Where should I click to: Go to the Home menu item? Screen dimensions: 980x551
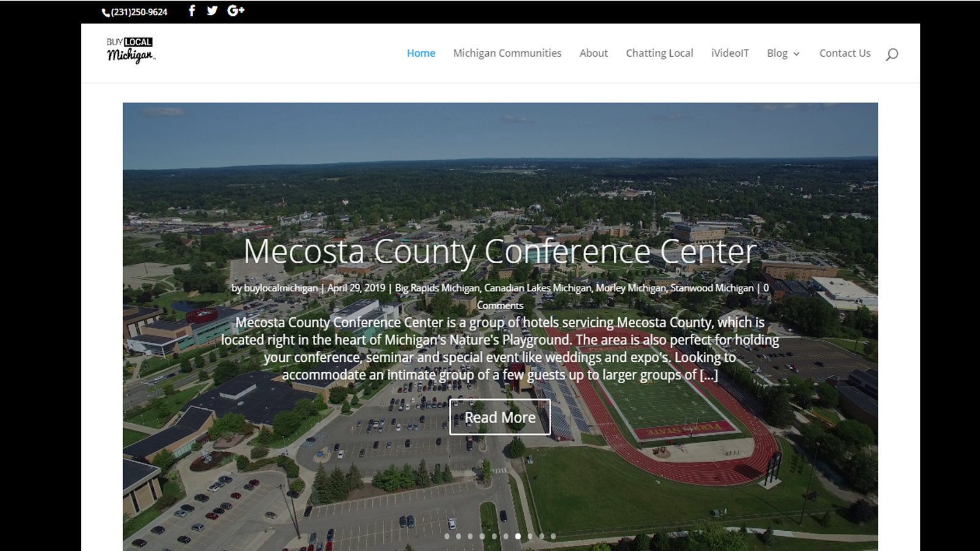(421, 53)
